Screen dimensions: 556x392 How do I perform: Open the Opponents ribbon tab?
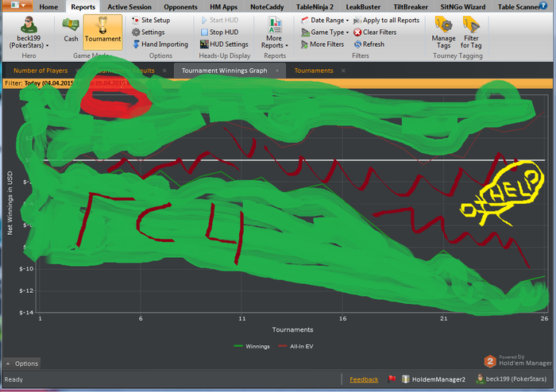(x=180, y=6)
